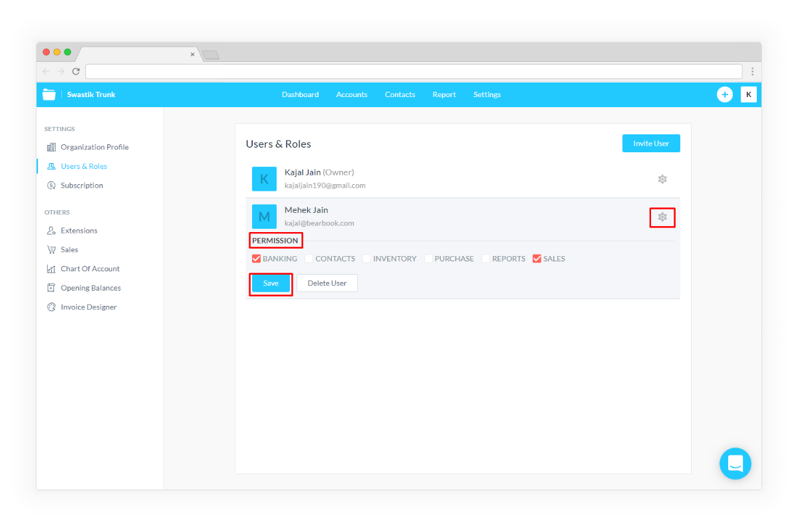Click the Opening Balances icon
798x532 pixels.
(x=51, y=288)
